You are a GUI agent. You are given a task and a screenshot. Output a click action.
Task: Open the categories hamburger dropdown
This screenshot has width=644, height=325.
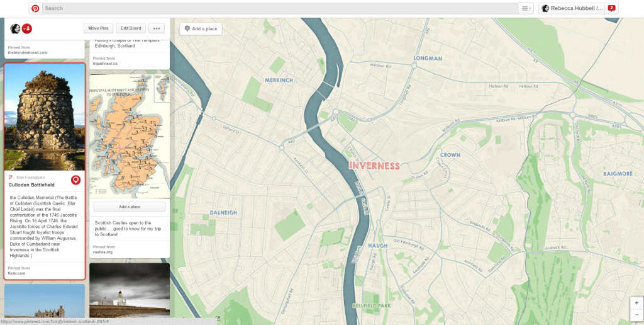526,8
